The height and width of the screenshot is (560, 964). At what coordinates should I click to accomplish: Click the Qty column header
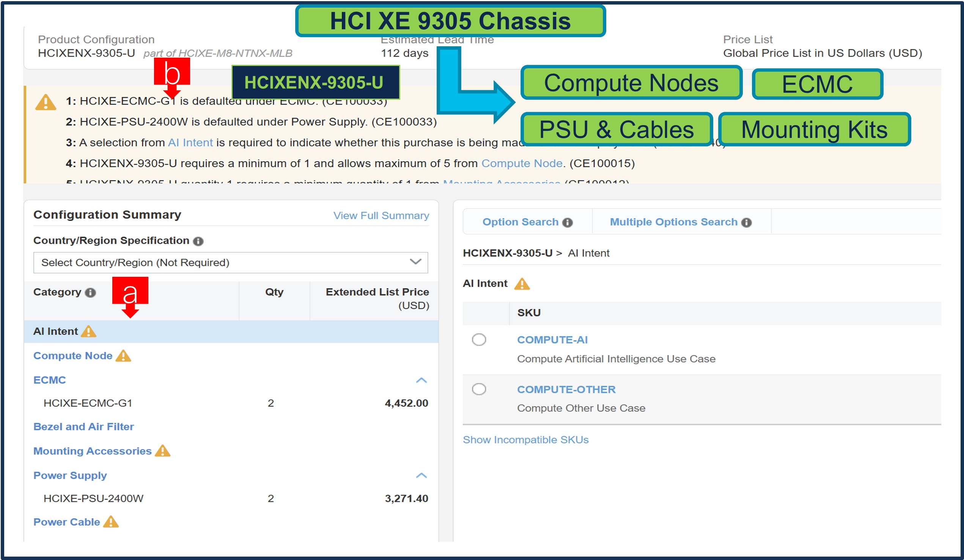coord(274,292)
